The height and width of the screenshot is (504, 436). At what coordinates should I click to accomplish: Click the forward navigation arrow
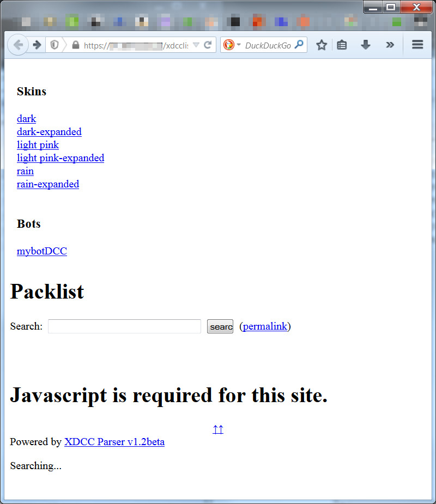(37, 45)
